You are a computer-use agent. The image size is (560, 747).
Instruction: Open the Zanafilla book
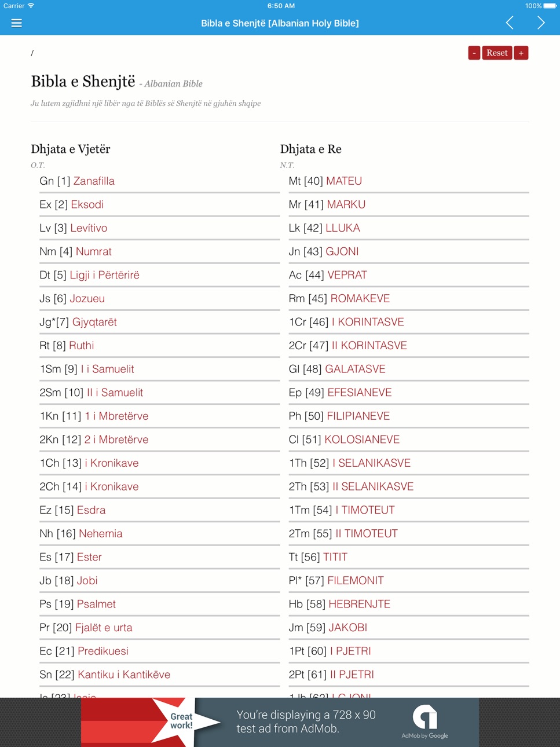point(94,181)
